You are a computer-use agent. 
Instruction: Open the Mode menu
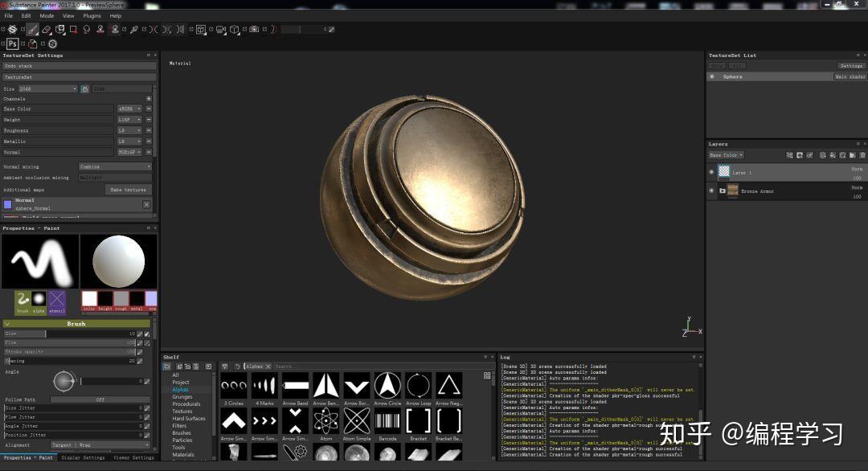click(47, 15)
